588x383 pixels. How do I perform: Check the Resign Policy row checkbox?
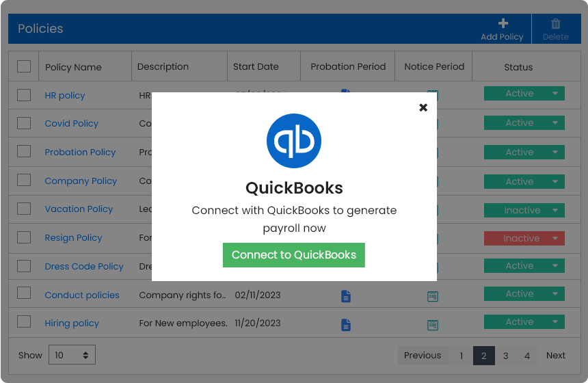tap(24, 237)
